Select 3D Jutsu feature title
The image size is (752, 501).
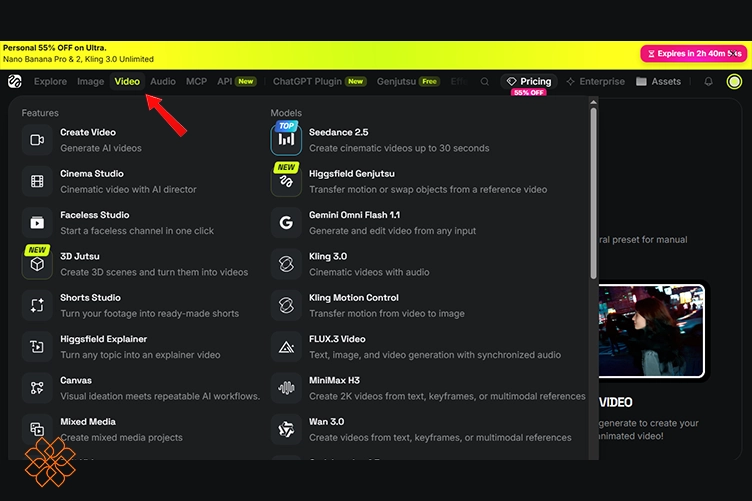pyautogui.click(x=80, y=256)
